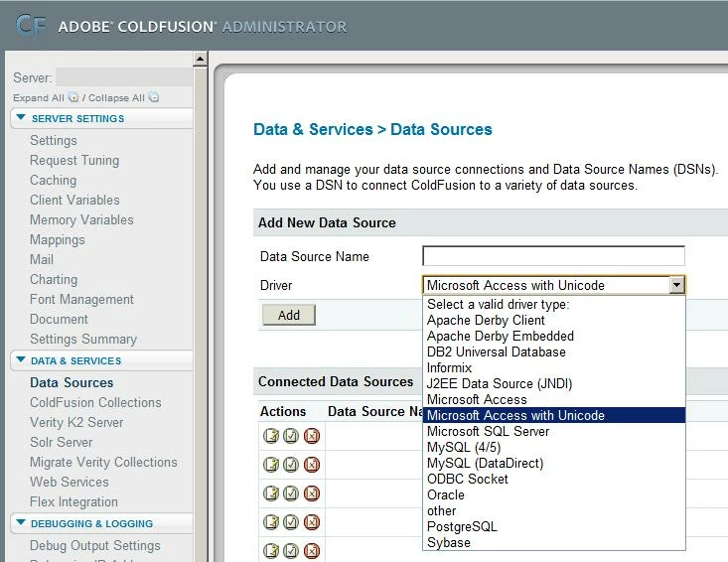The image size is (728, 562).
Task: Verify the third connected data source
Action: [291, 493]
